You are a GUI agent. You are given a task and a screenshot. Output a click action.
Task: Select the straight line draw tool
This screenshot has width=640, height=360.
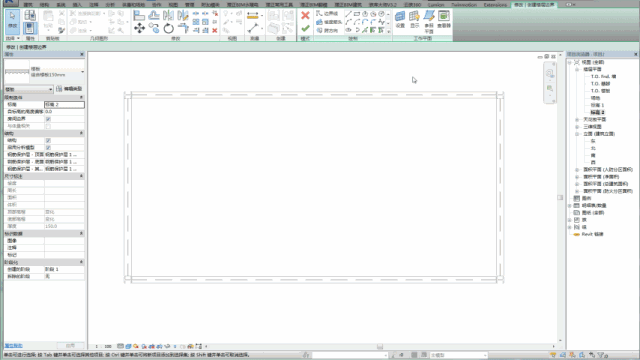(348, 14)
